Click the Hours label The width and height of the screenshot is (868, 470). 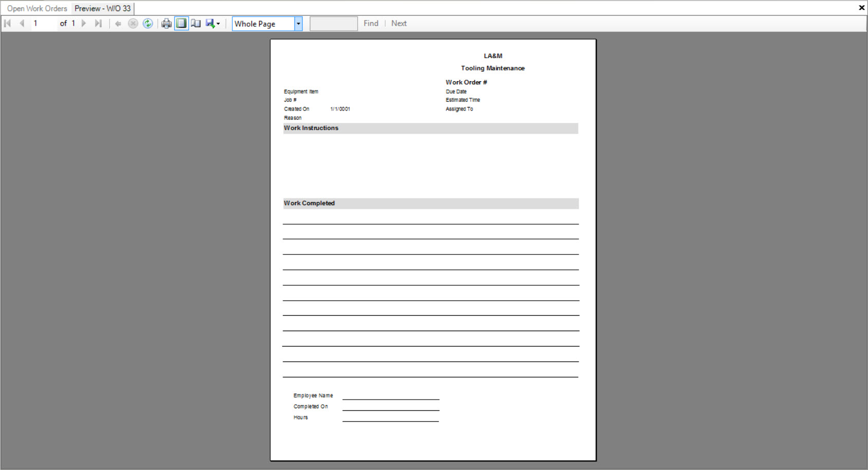[x=301, y=418]
